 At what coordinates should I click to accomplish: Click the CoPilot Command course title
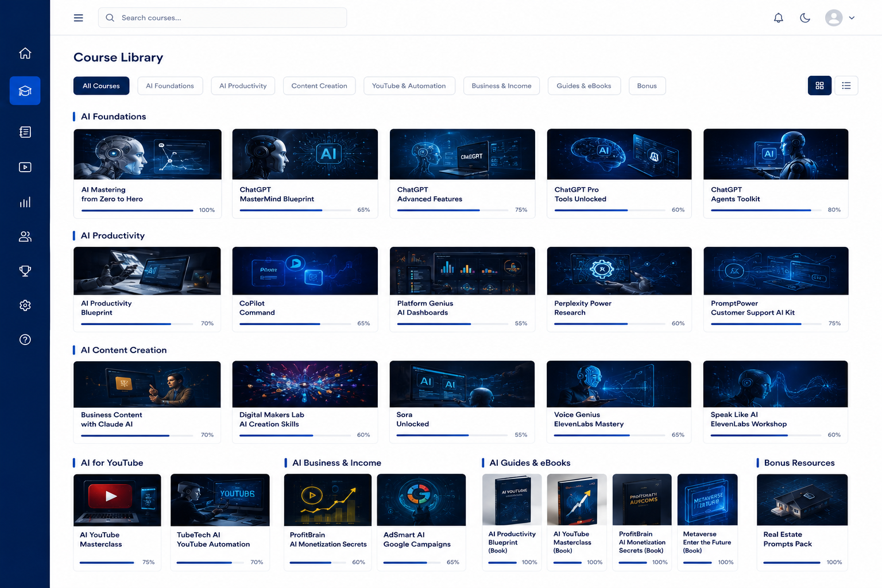tap(257, 308)
